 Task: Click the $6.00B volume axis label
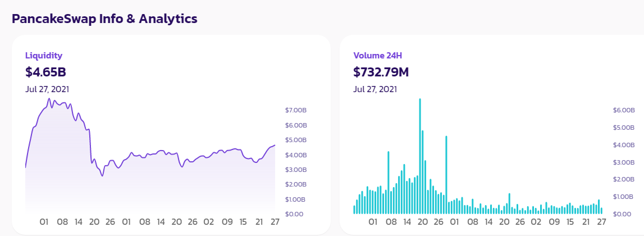(623, 110)
